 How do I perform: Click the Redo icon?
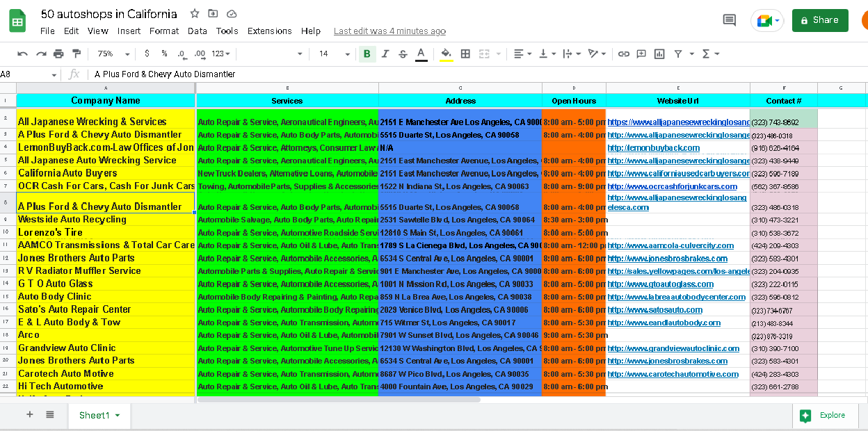tap(41, 54)
